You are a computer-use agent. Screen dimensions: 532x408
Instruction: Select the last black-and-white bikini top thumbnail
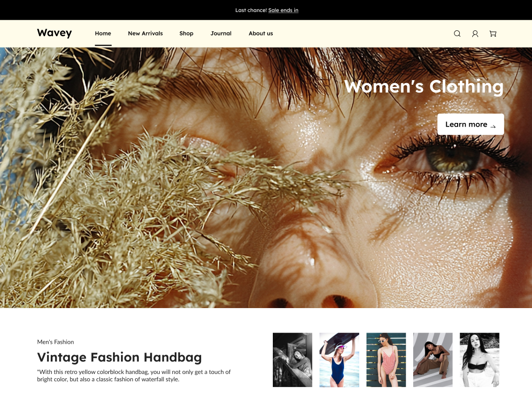[x=479, y=360]
